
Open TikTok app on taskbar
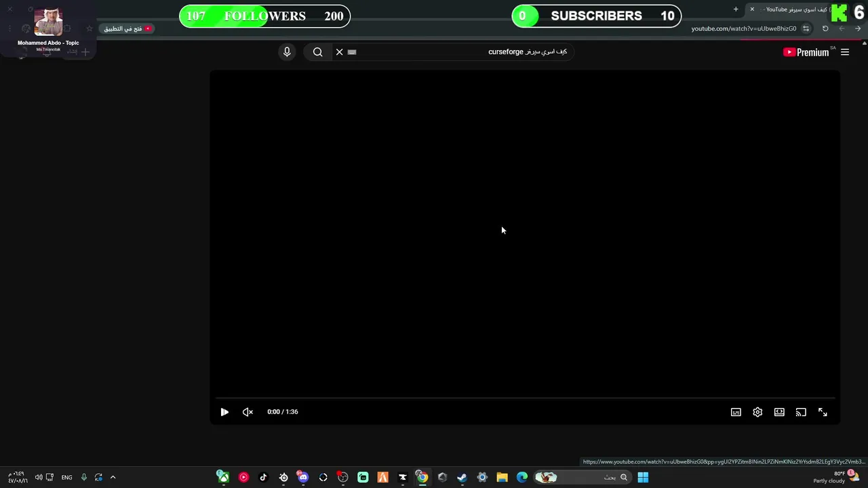point(263,477)
